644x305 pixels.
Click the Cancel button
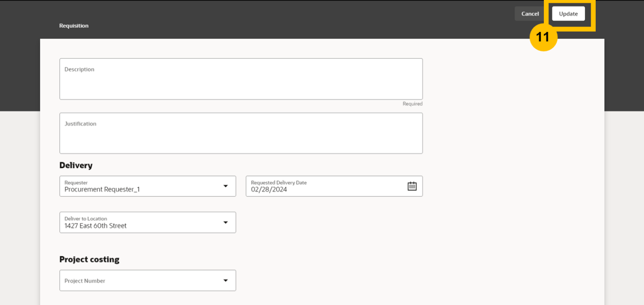coord(530,14)
